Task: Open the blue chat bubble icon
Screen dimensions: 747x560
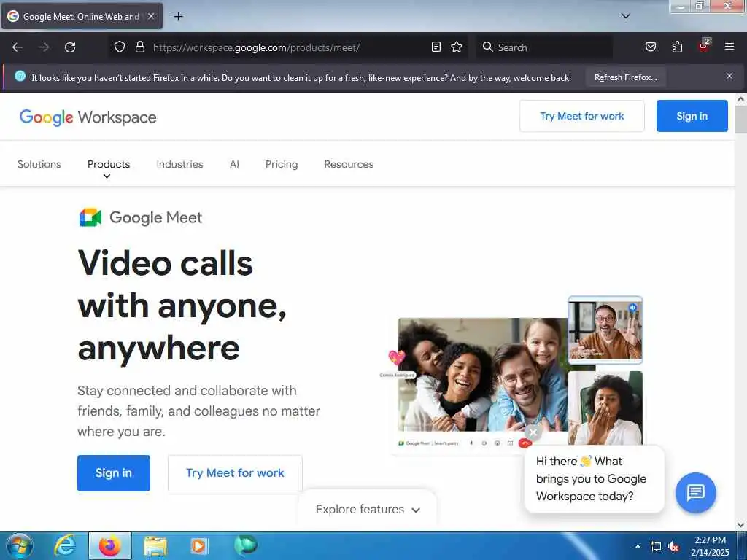Action: point(695,492)
